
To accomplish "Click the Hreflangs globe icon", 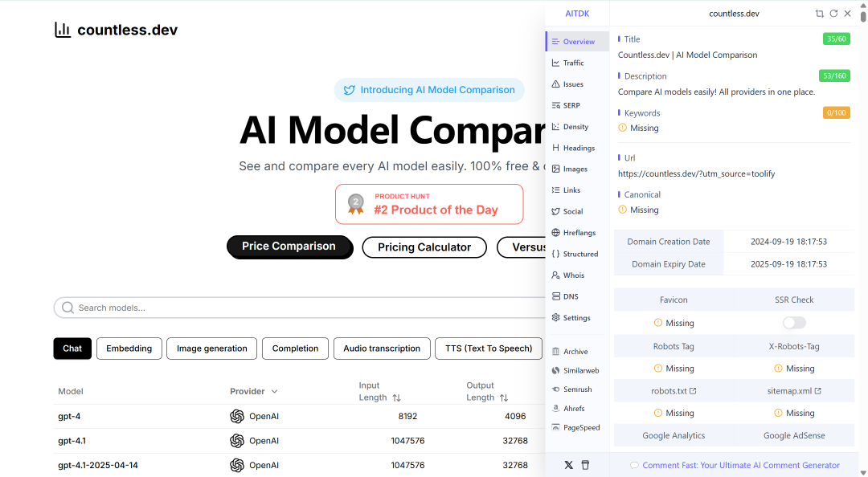I will pyautogui.click(x=556, y=232).
